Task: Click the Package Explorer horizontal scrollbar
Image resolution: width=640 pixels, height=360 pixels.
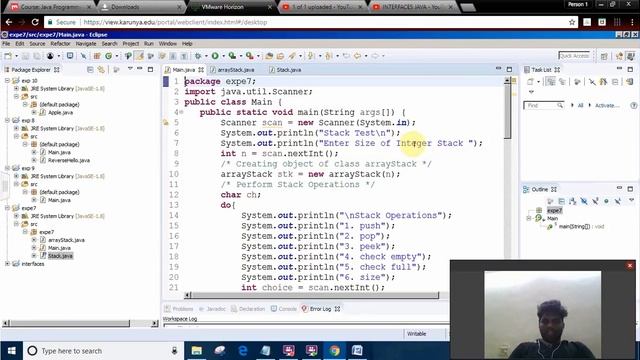Action: (x=70, y=323)
